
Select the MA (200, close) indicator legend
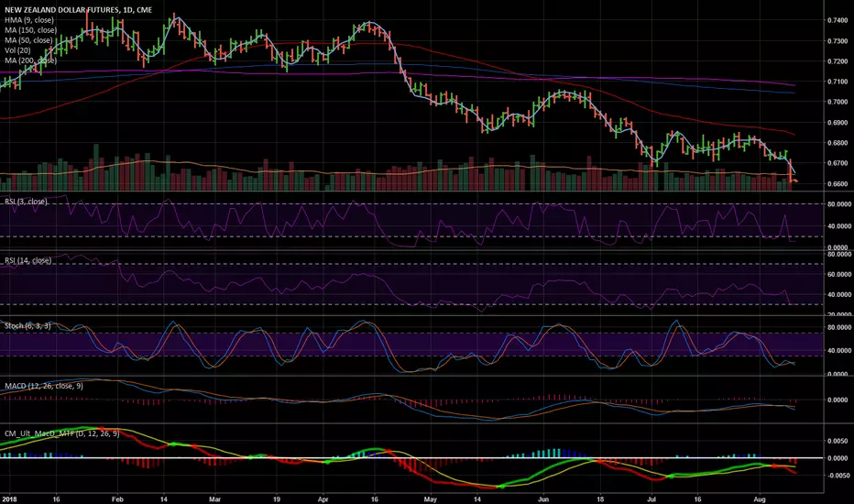pyautogui.click(x=30, y=60)
